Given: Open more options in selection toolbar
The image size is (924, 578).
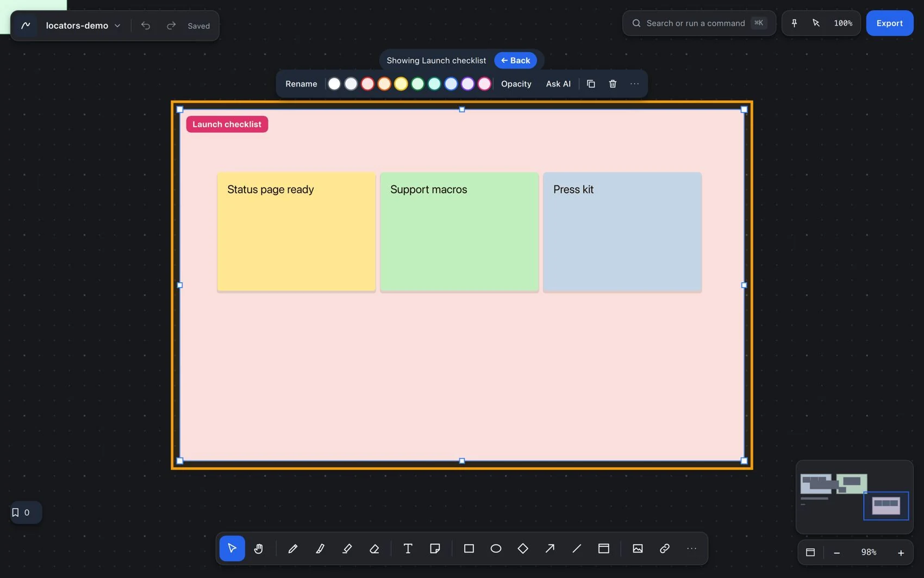Looking at the screenshot, I should point(634,84).
